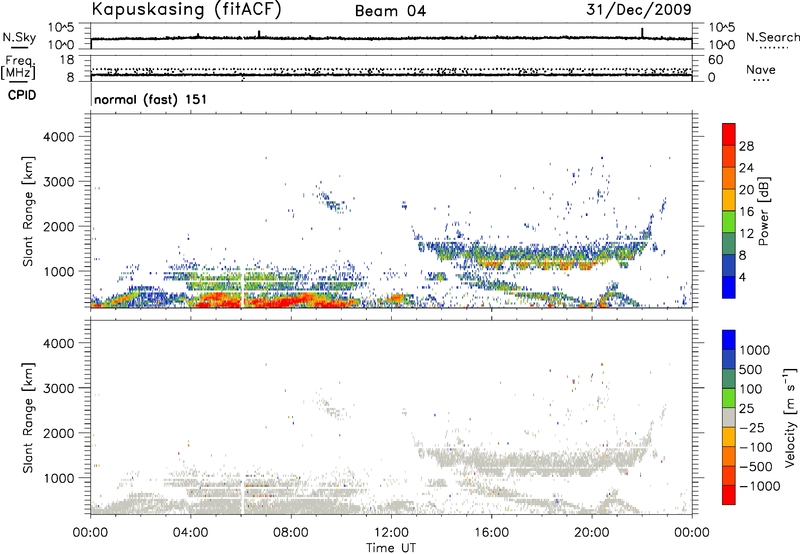This screenshot has height=554, width=800.
Task: Pick the light green 25–100 Velocity swatch
Action: coord(729,398)
